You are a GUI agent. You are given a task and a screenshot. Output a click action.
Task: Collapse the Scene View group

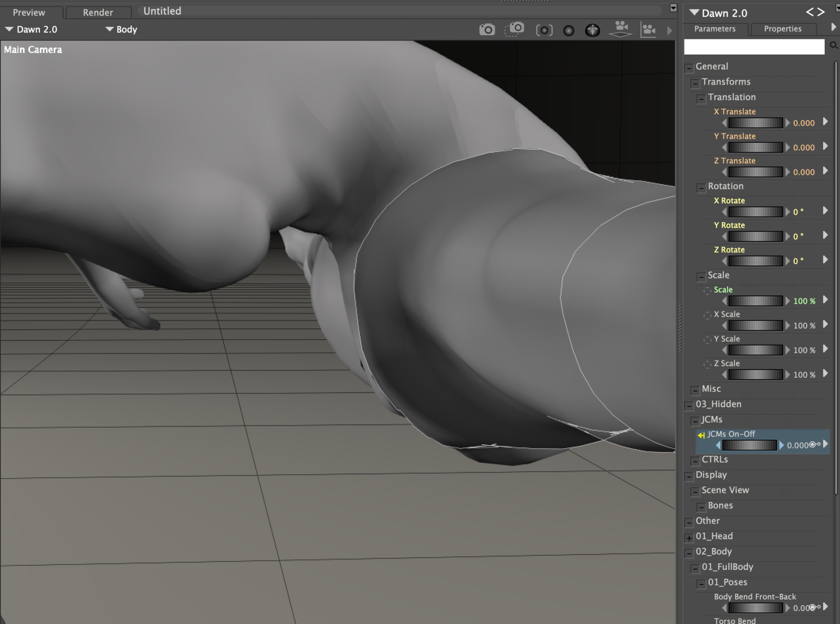pos(695,492)
